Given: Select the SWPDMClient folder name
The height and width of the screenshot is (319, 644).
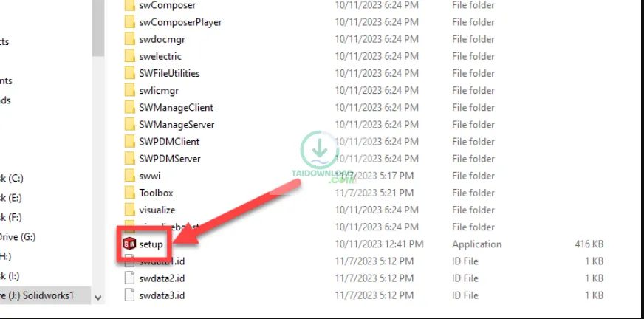Looking at the screenshot, I should 169,142.
